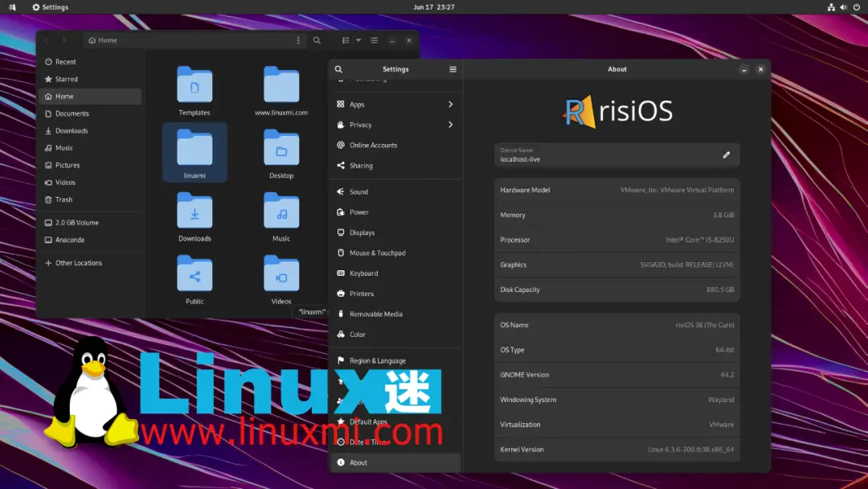868x489 pixels.
Task: Click the clock Jun 17 23:27
Action: point(434,7)
